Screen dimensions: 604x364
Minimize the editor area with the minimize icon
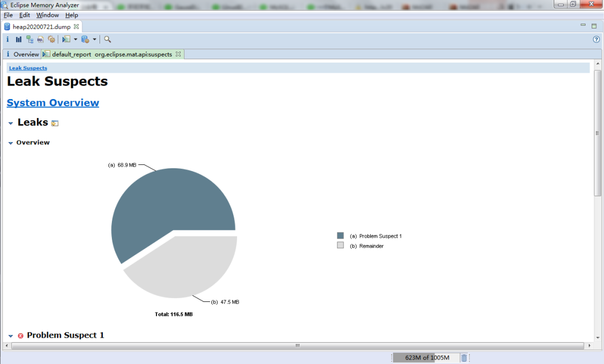(583, 25)
